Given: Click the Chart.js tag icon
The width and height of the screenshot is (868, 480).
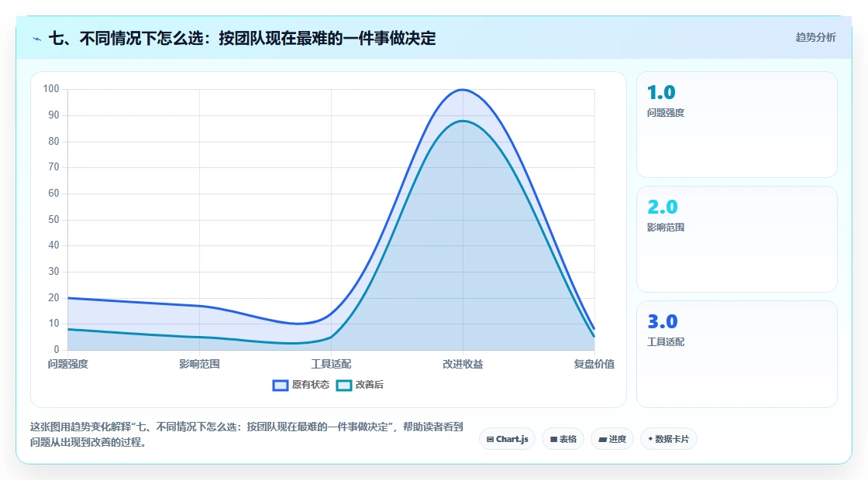Looking at the screenshot, I should [x=490, y=440].
